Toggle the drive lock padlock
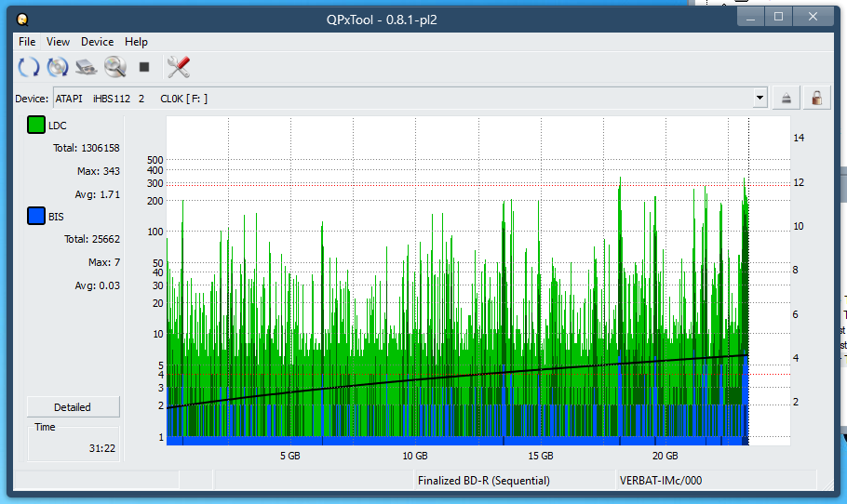The image size is (847, 504). (x=816, y=98)
